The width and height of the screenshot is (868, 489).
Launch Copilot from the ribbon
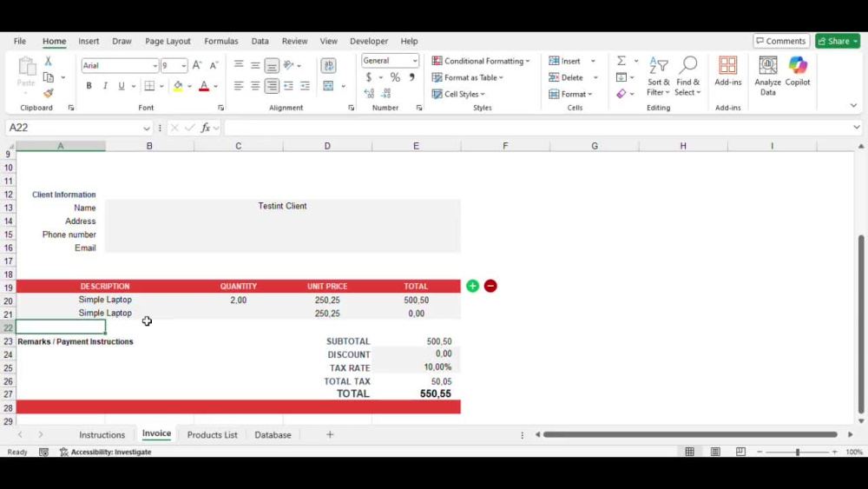click(x=798, y=71)
